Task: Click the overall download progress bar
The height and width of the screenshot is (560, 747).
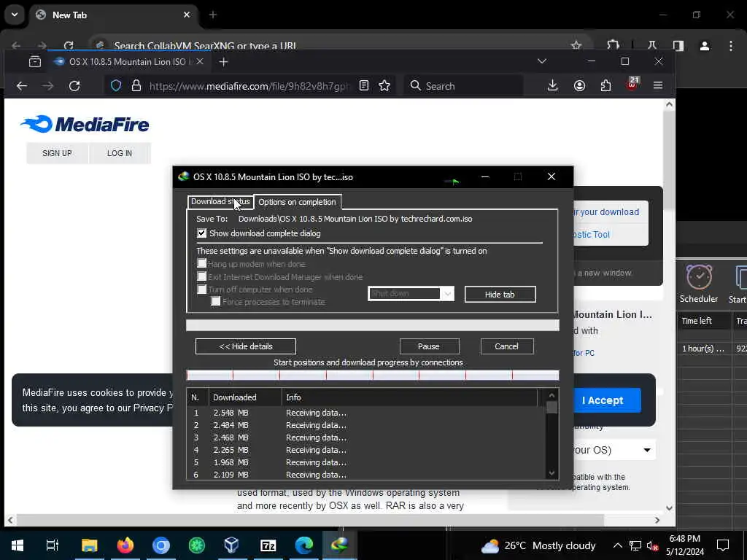Action: click(x=373, y=325)
